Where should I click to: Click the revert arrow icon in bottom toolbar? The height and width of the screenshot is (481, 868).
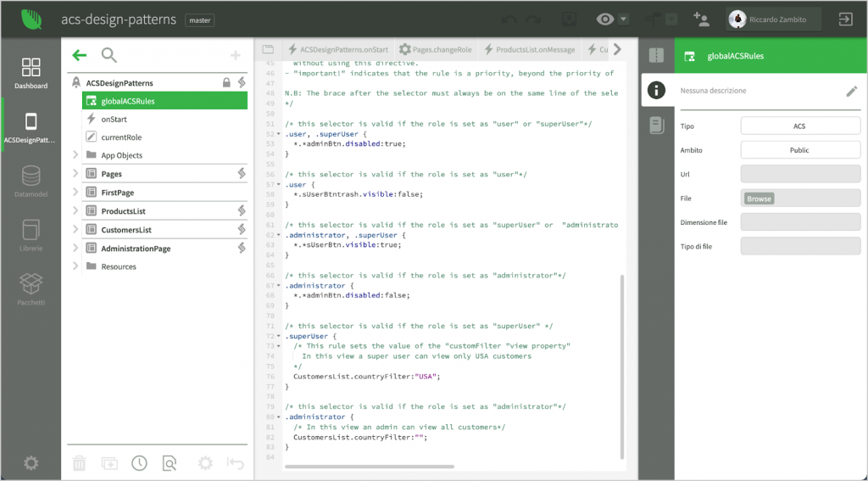(236, 462)
